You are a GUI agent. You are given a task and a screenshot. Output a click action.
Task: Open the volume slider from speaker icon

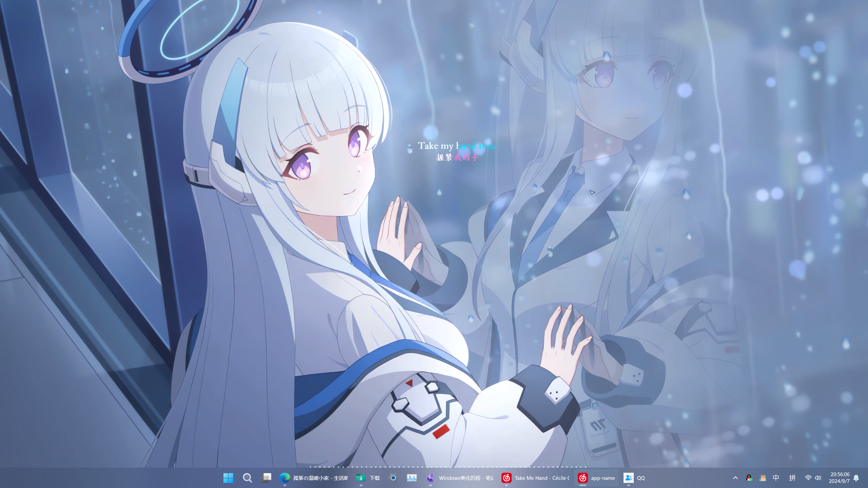click(x=818, y=478)
